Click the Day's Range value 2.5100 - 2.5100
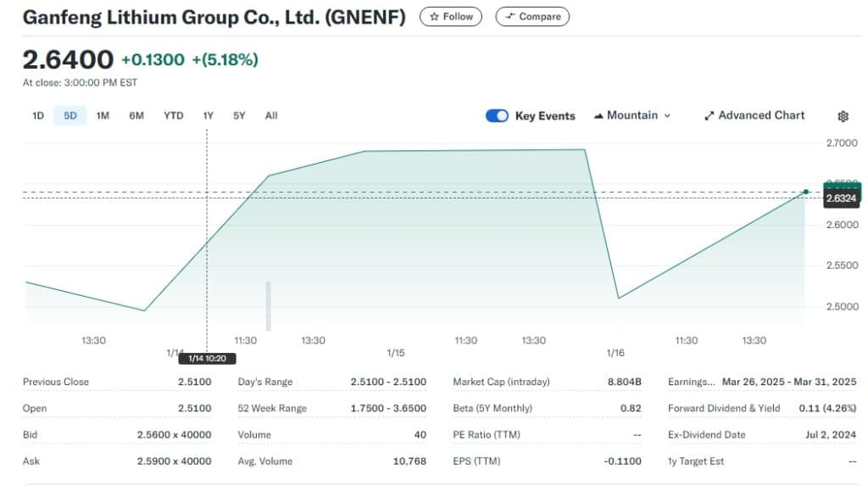Viewport: 868px width, 486px height. coord(388,382)
